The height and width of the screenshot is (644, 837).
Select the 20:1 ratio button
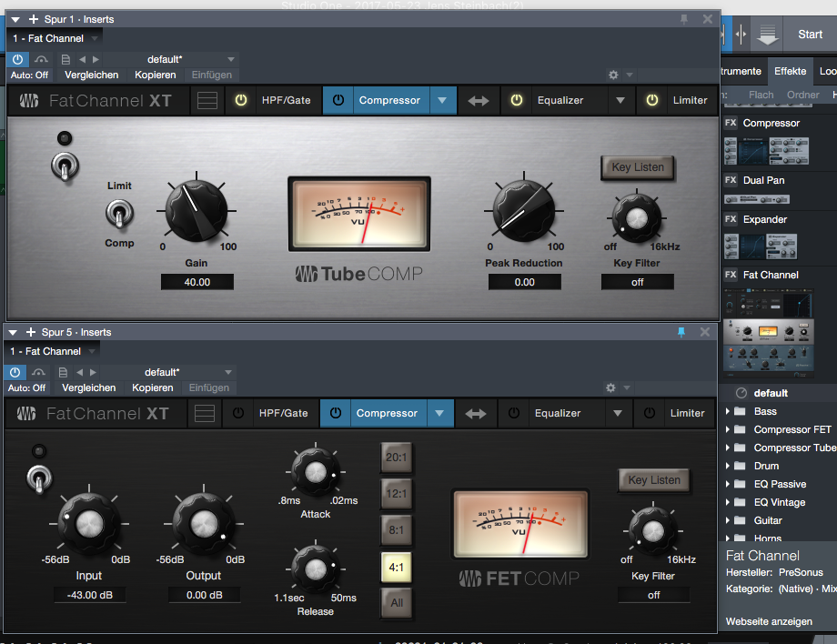(x=396, y=458)
